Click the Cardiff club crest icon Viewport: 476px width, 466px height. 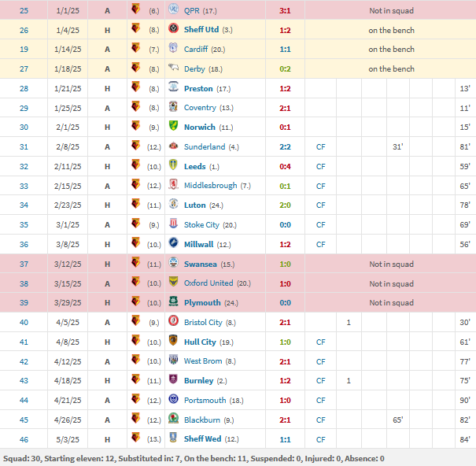click(x=173, y=48)
